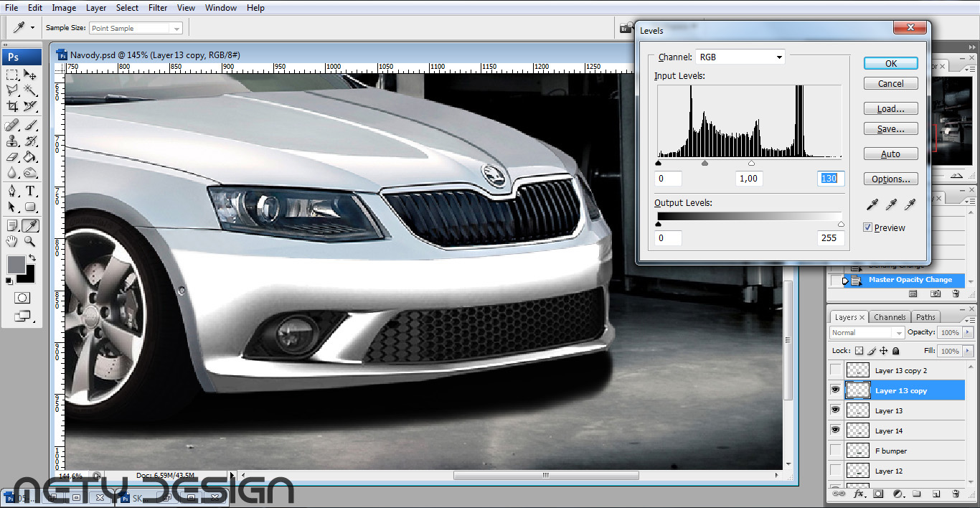Open the Sample Size dropdown
The height and width of the screenshot is (508, 980).
pyautogui.click(x=136, y=29)
